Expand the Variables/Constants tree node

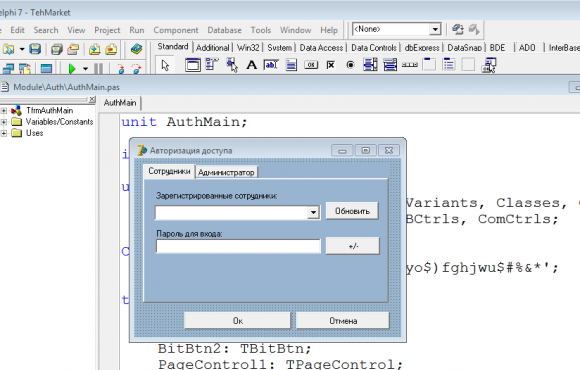[4, 122]
